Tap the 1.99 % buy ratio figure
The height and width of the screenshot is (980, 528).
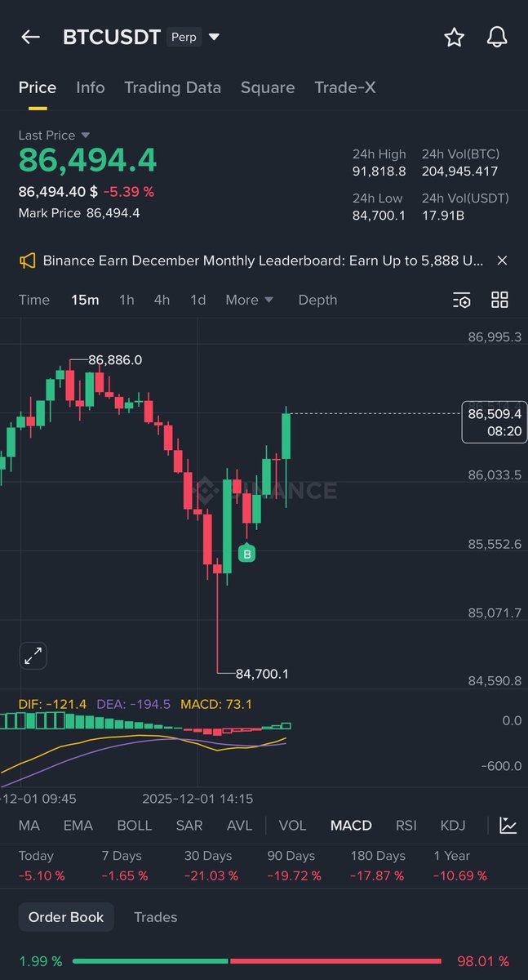point(40,961)
